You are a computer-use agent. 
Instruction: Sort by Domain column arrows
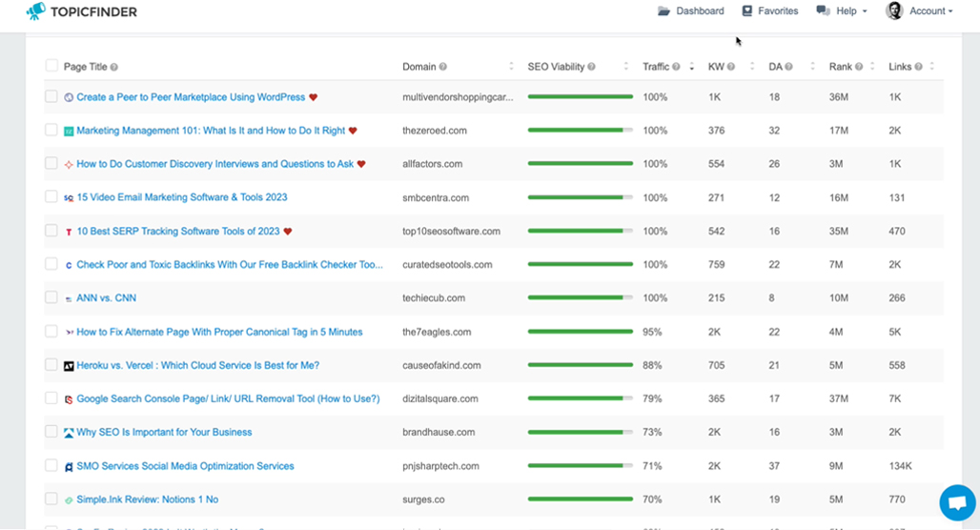[x=511, y=67]
